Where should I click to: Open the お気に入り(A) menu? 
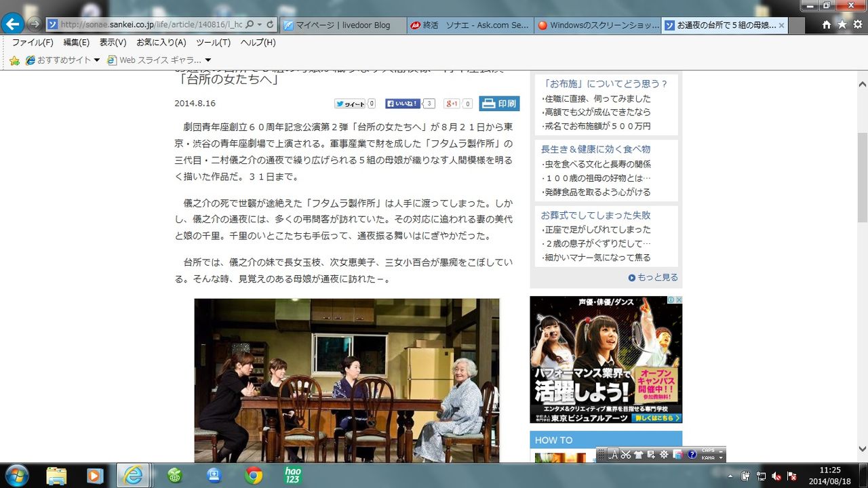tap(161, 42)
